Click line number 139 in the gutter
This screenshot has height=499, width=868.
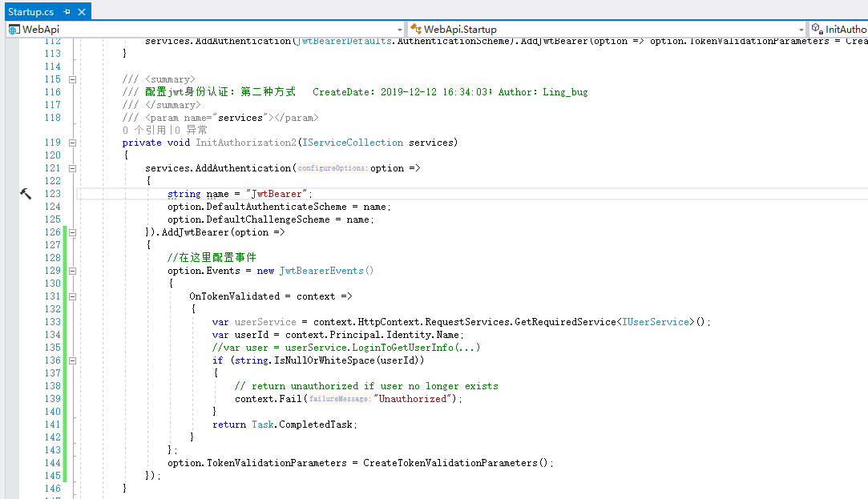point(53,399)
